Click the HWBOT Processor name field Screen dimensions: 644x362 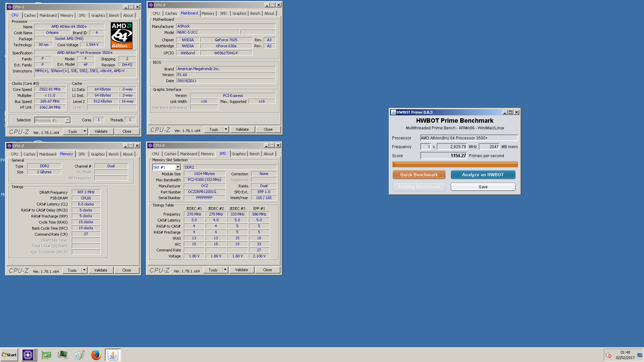(x=469, y=138)
